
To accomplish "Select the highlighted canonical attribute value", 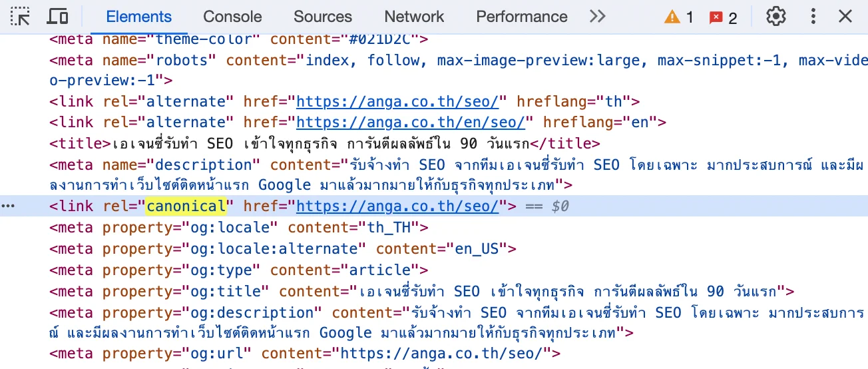I will [x=186, y=206].
